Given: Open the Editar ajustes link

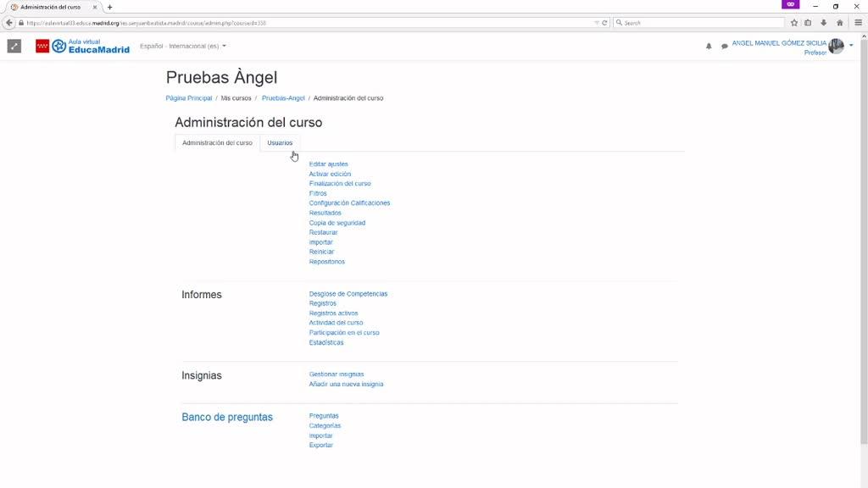Looking at the screenshot, I should (x=328, y=164).
